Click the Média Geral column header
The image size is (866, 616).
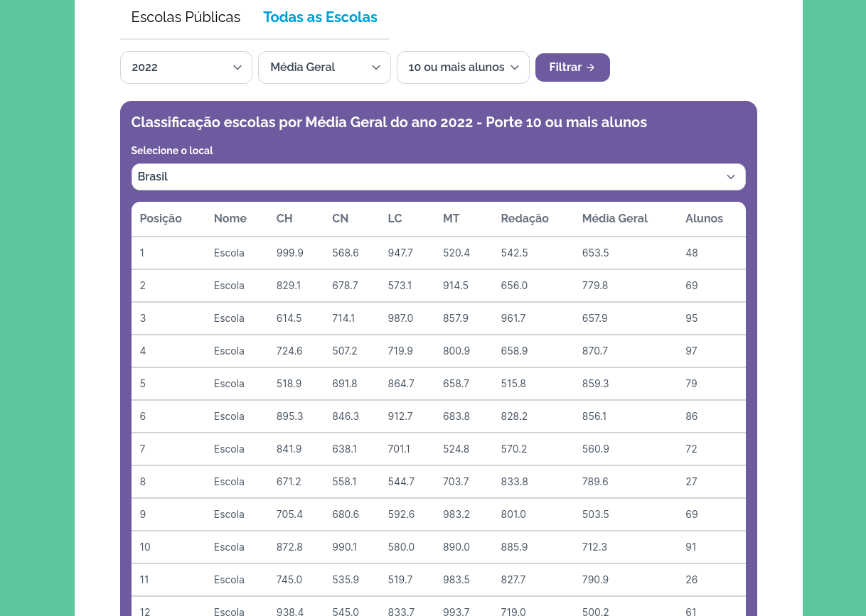(614, 219)
